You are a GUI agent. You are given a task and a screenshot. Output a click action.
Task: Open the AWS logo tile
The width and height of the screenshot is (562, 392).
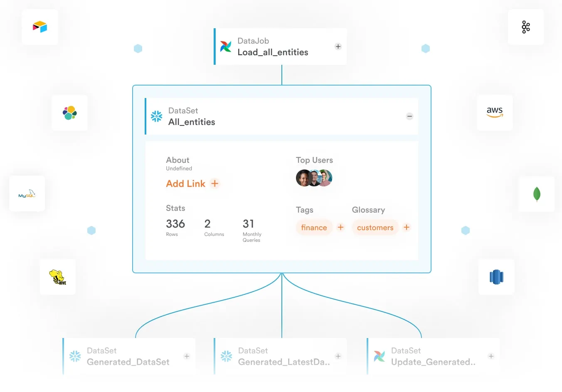(x=495, y=112)
